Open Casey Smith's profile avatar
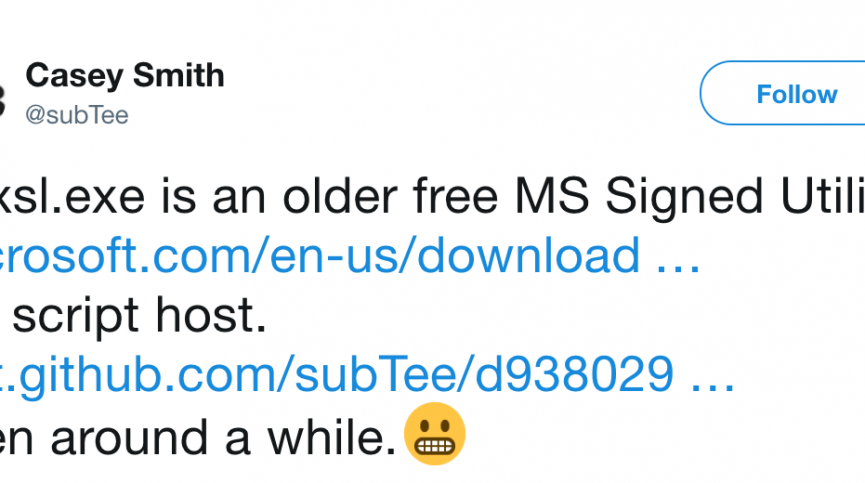Screen dimensions: 865x483 [3, 96]
